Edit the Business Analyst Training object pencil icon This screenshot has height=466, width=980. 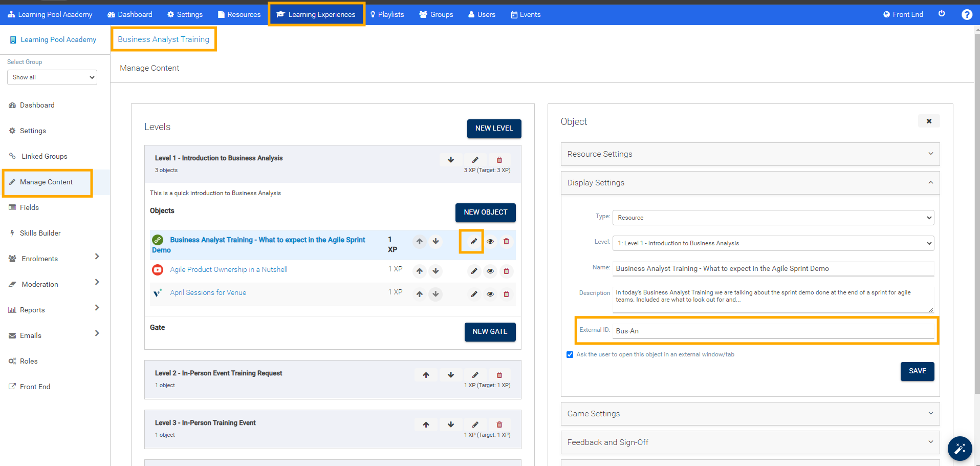click(x=473, y=241)
